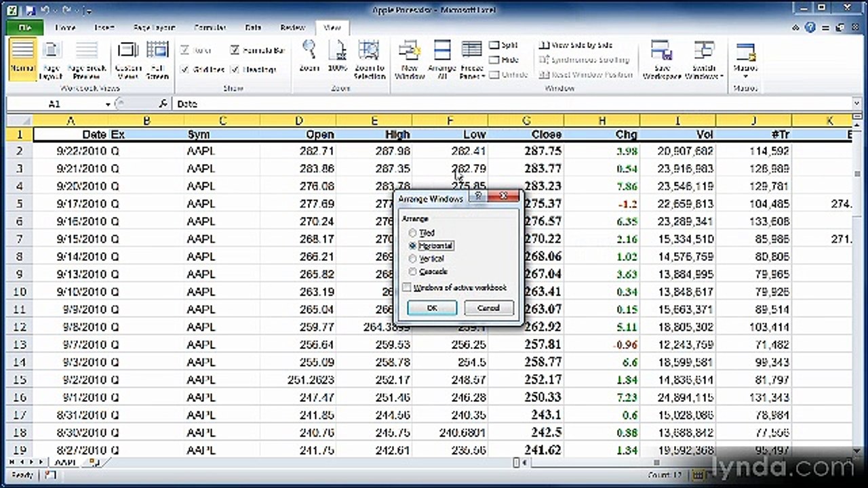Screen dimensions: 868x488
Task: Switch to the Review ribbon tab
Action: (x=292, y=28)
